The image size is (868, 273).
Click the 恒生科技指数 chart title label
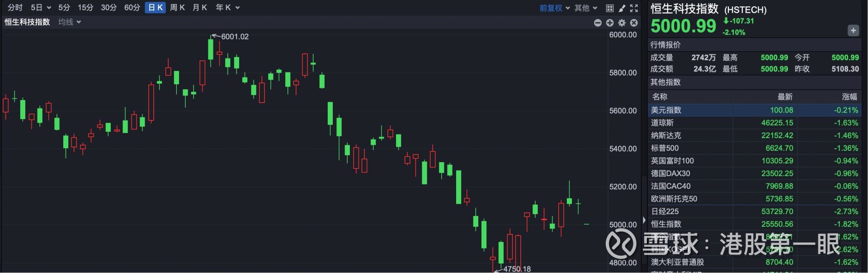coord(27,22)
